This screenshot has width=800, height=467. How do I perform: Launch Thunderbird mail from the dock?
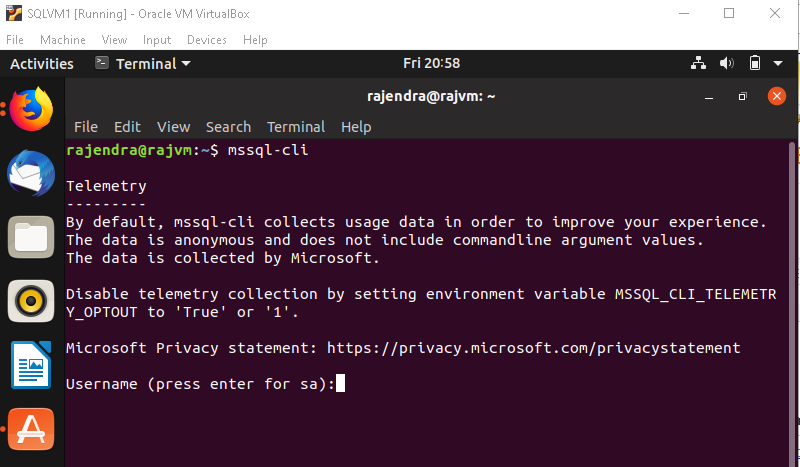[x=31, y=173]
